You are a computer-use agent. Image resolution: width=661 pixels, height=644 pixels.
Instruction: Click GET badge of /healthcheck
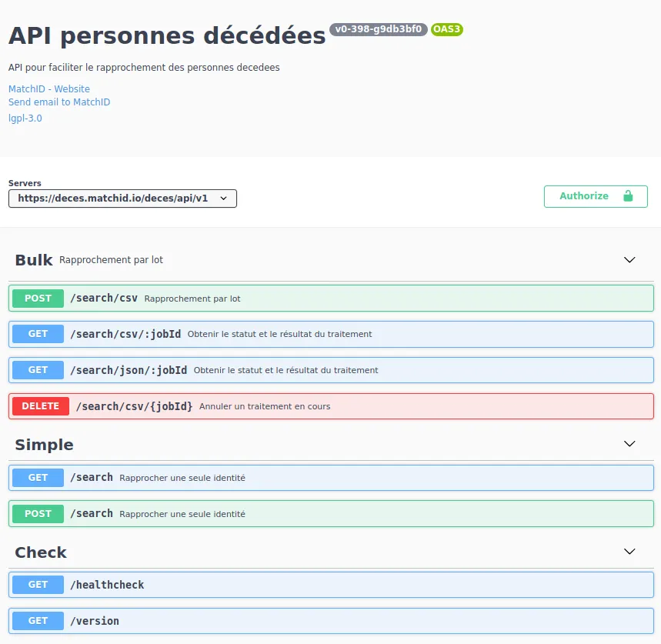click(x=38, y=585)
